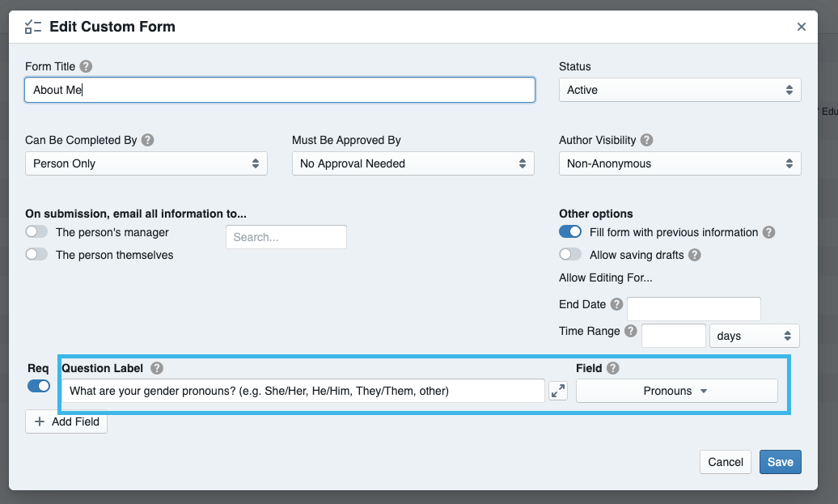The width and height of the screenshot is (838, 504).
Task: Click the Time Range help icon
Action: [x=631, y=331]
